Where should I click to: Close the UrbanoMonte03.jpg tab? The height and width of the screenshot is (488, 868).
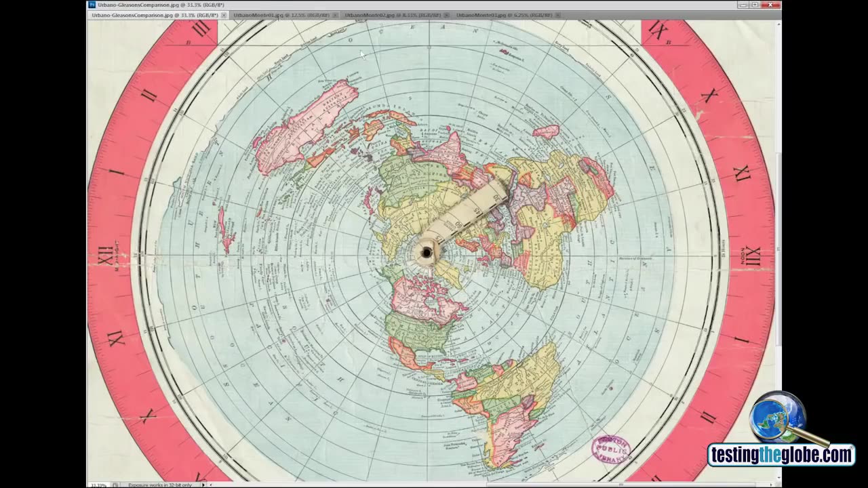tap(558, 15)
